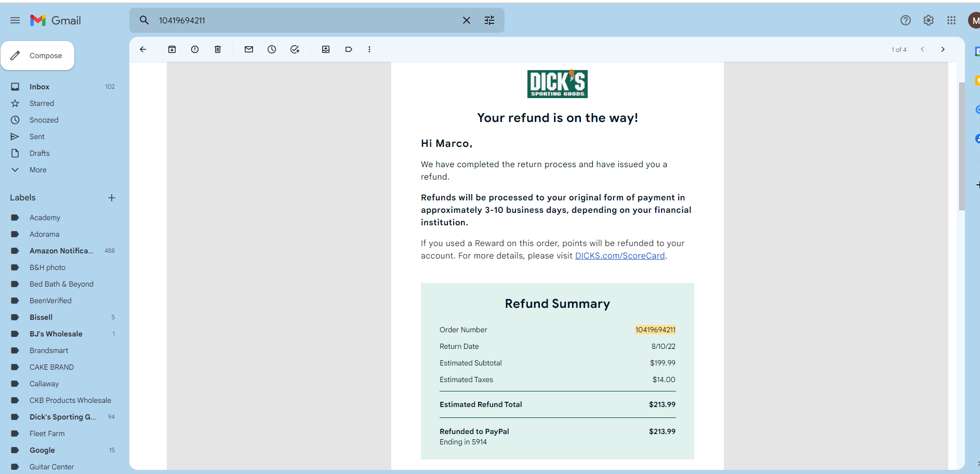Click the email vertical scrollbar
The height and width of the screenshot is (474, 980).
962,146
